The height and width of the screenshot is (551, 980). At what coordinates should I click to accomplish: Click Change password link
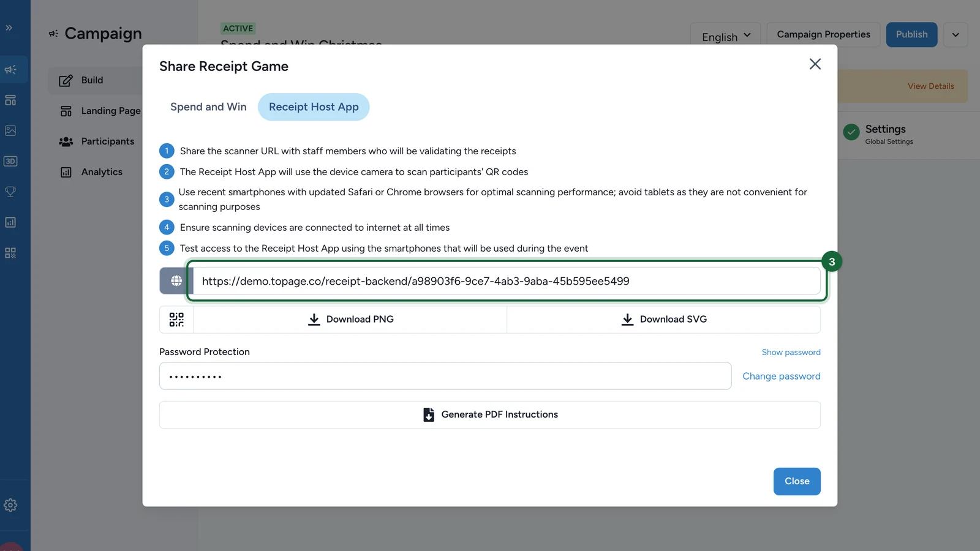click(781, 377)
